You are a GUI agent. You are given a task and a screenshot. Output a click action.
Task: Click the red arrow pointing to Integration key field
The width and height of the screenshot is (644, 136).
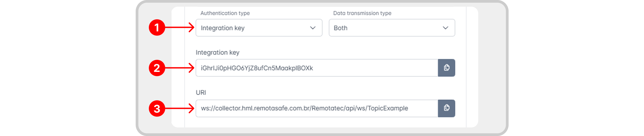[x=179, y=68]
